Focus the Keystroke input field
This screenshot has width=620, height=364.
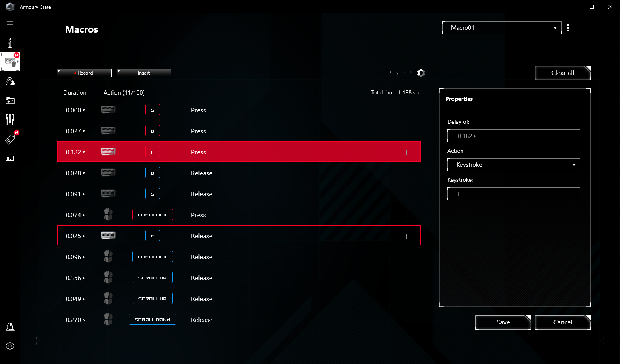514,194
